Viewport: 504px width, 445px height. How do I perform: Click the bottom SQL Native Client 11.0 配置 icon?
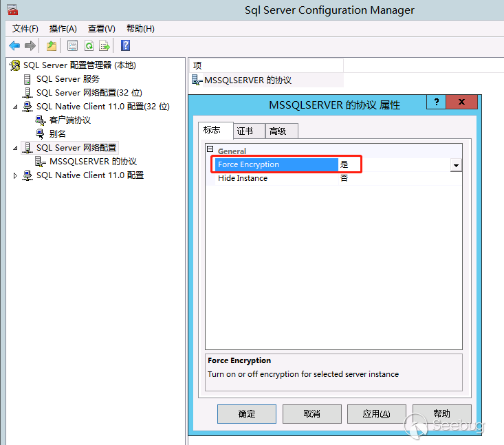click(28, 175)
